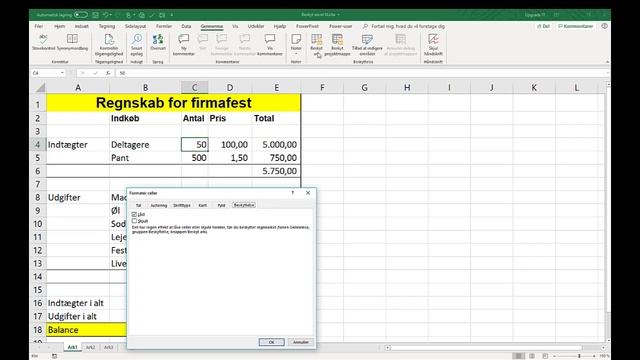The width and height of the screenshot is (640, 360).
Task: Switch to Page Break preview in status bar
Action: click(x=545, y=356)
